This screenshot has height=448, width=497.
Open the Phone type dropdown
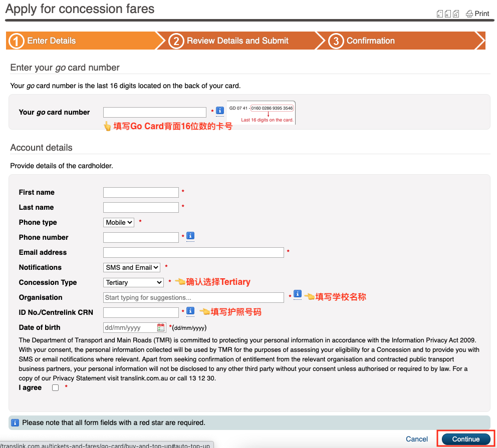pos(119,223)
